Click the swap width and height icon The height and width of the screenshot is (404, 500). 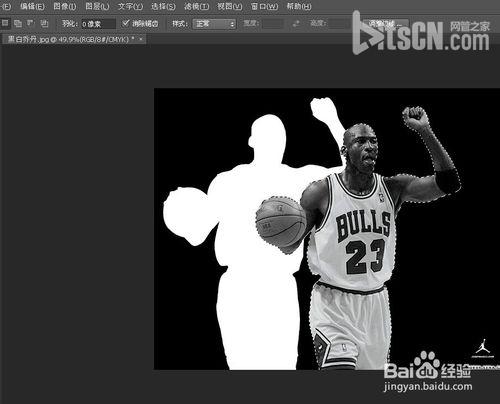click(x=296, y=23)
